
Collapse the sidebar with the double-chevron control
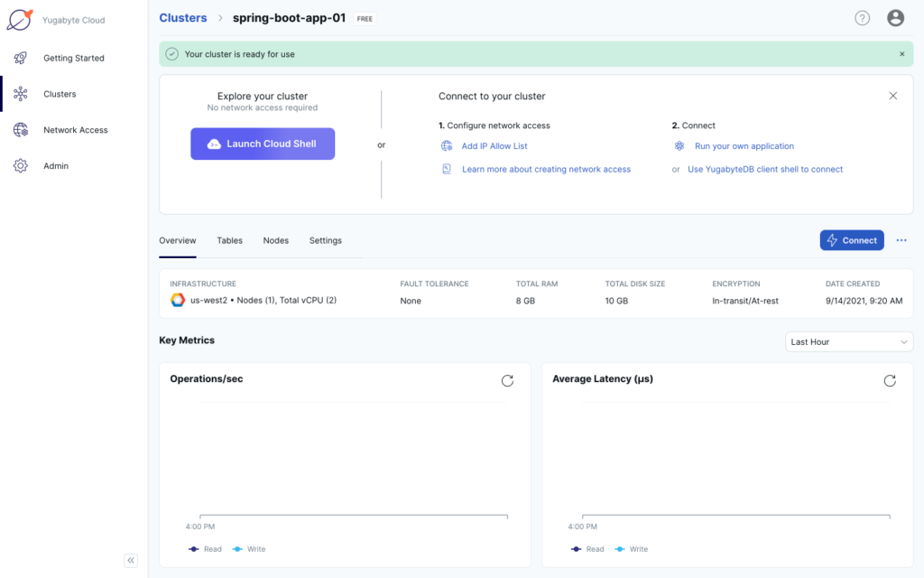pos(130,560)
